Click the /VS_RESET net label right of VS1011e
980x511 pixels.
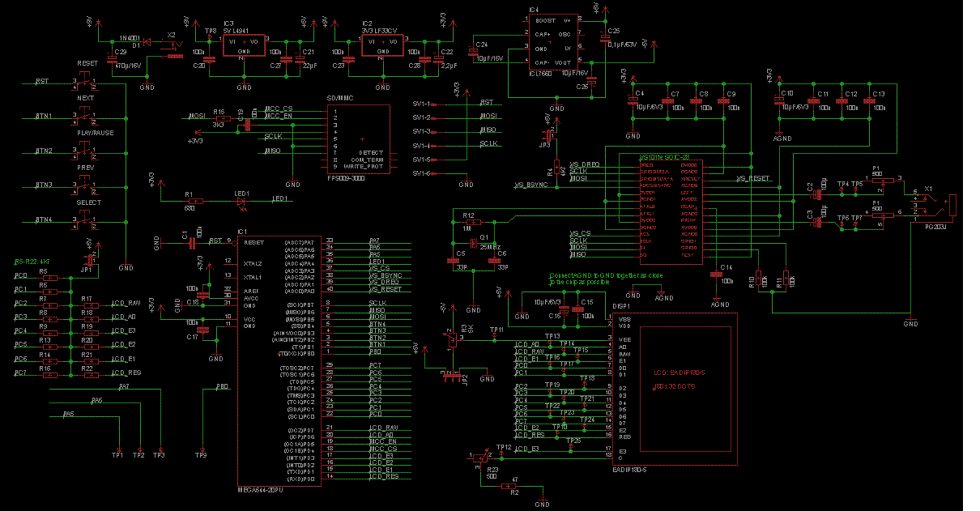[752, 178]
